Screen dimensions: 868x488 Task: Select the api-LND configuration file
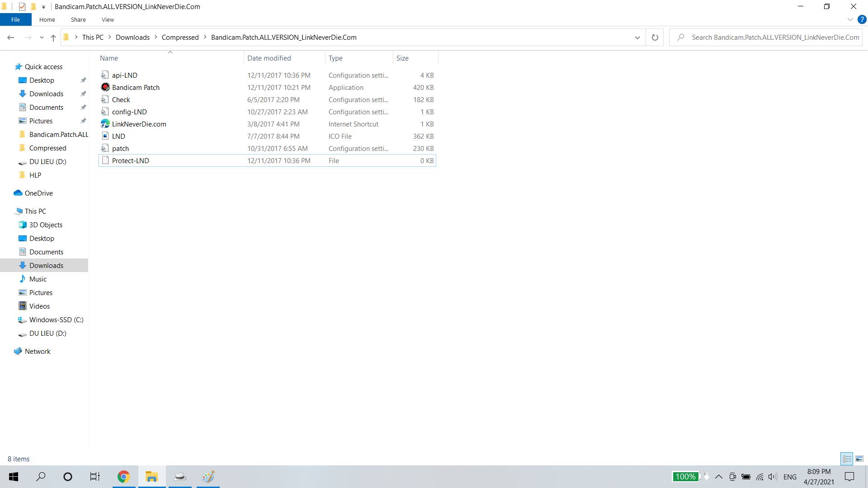click(x=124, y=75)
